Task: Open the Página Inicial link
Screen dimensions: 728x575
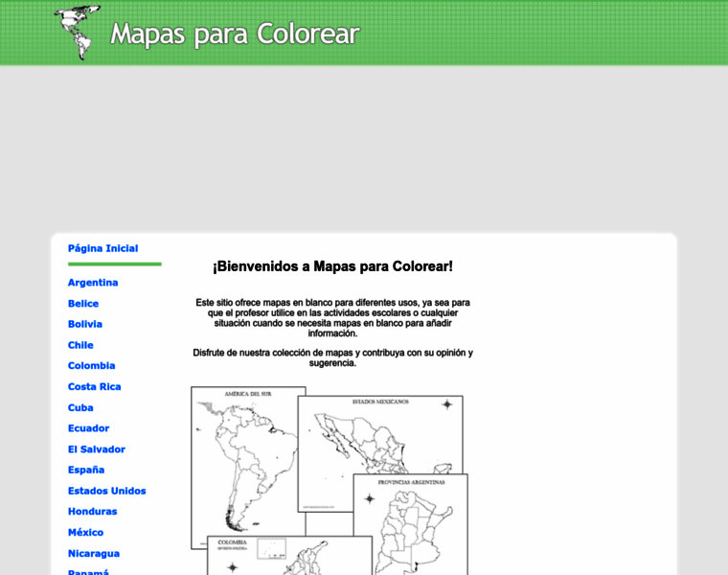Action: click(x=103, y=248)
